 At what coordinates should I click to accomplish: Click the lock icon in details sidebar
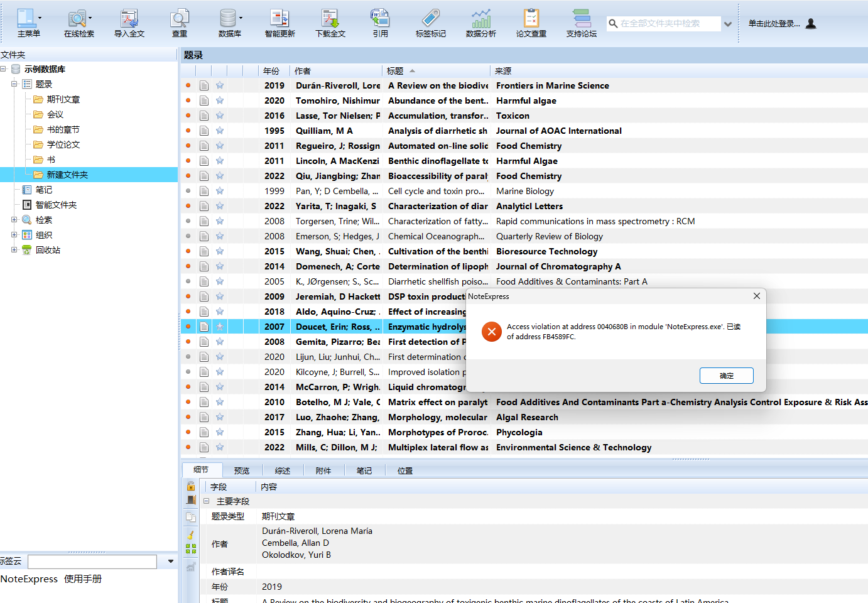191,486
